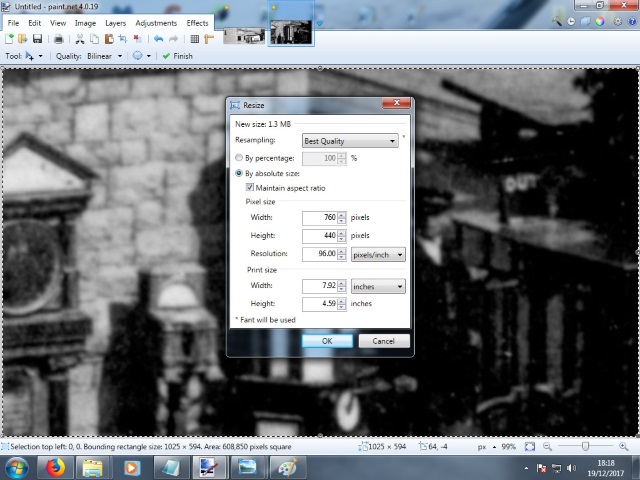Screen dimensions: 640x480
Task: Click Cancel in the Resize dialog
Action: point(384,341)
